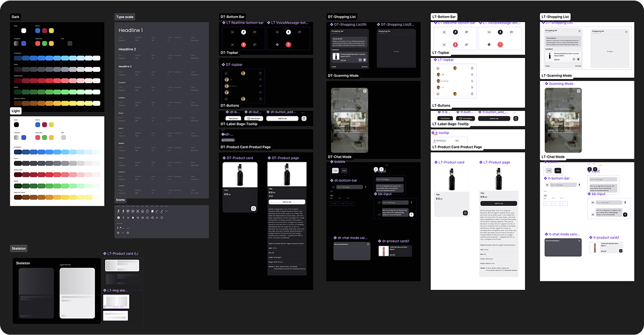
Task: Close the dark theme scanning mode preview
Action: pyautogui.click(x=365, y=91)
